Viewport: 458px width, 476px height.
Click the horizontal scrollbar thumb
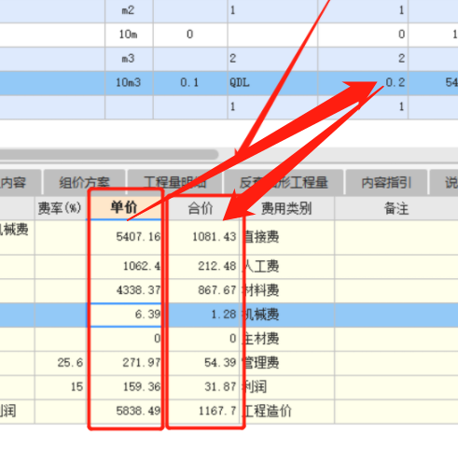(109, 155)
